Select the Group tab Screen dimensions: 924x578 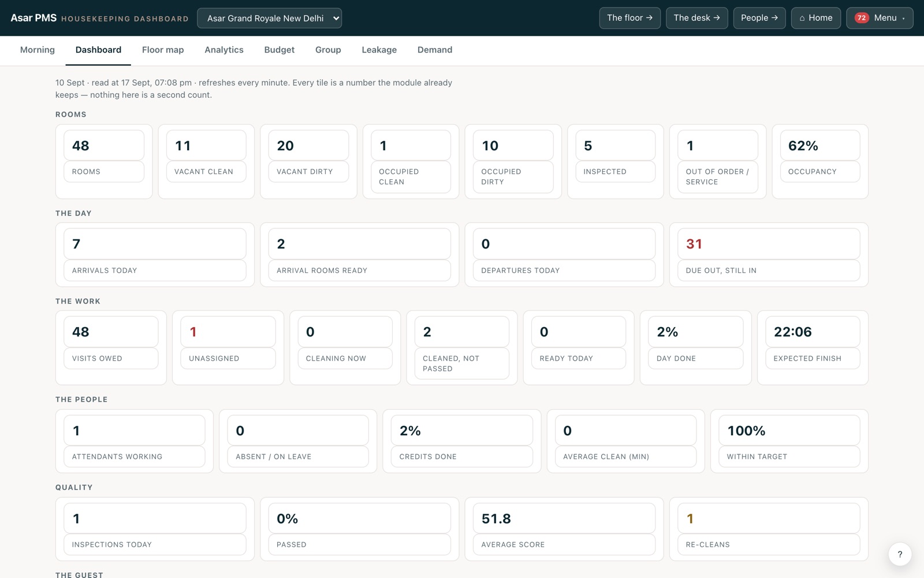point(328,50)
